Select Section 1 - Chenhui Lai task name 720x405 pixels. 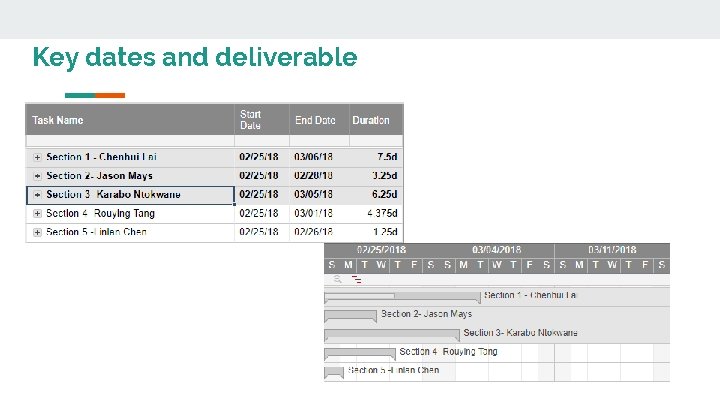[x=101, y=157]
